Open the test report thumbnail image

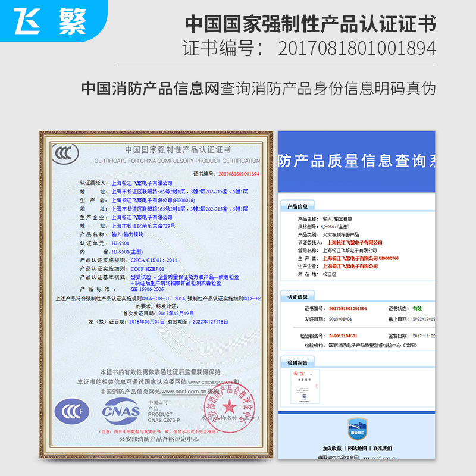tap(305, 386)
